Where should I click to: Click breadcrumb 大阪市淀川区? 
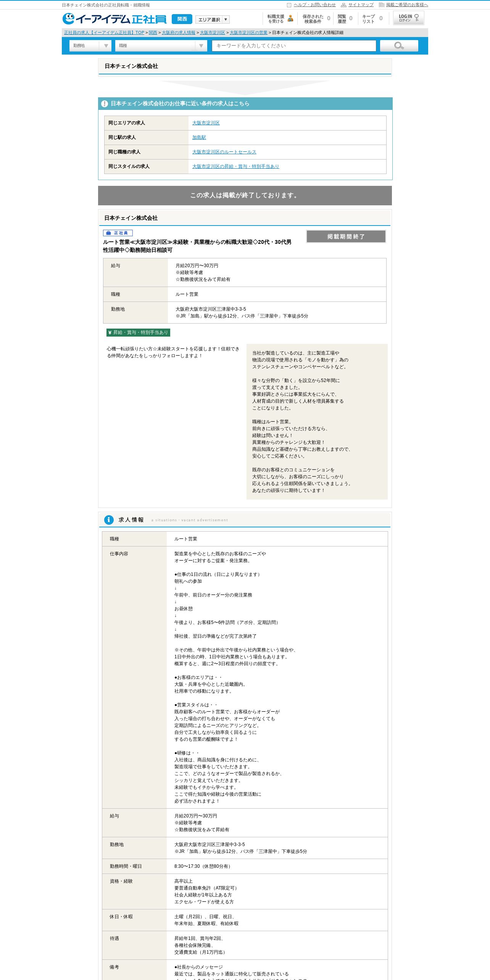[213, 33]
